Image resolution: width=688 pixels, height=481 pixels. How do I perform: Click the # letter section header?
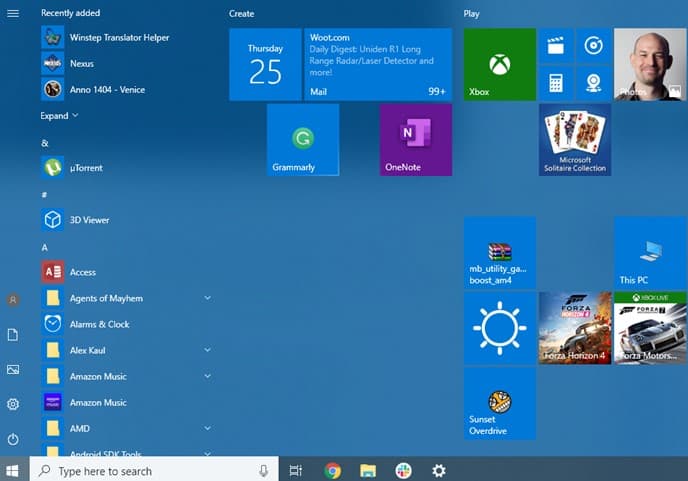(x=44, y=194)
